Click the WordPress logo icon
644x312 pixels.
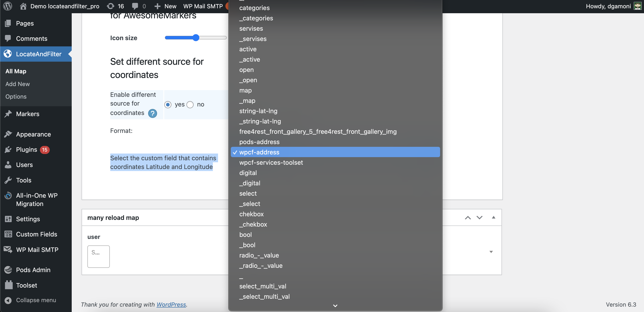coord(7,6)
